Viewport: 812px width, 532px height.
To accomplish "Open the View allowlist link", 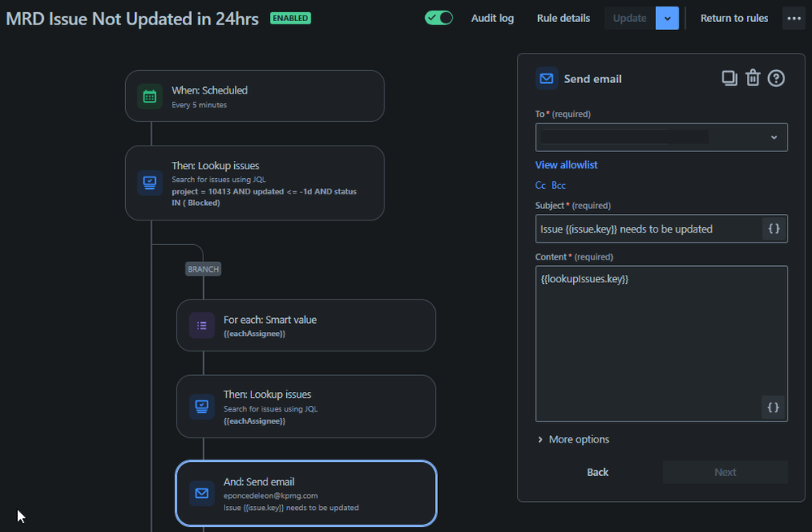I will click(566, 164).
